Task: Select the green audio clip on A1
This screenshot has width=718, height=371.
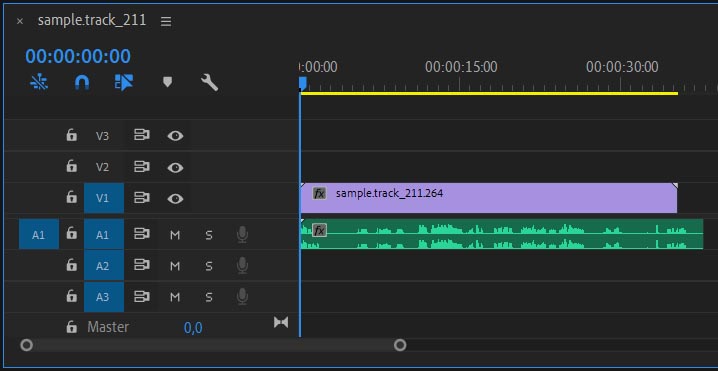Action: pyautogui.click(x=502, y=234)
